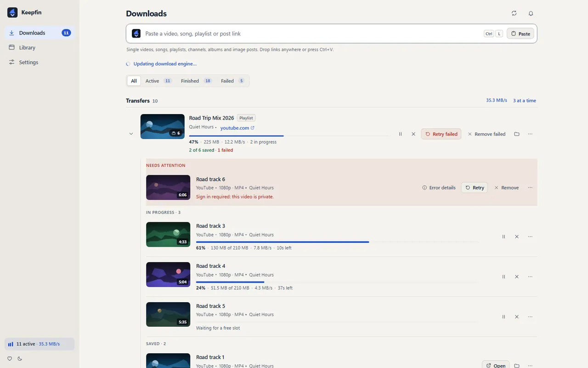This screenshot has height=368, width=588.
Task: Cancel the Road Trip Mix 2026 playlist download
Action: tap(413, 134)
